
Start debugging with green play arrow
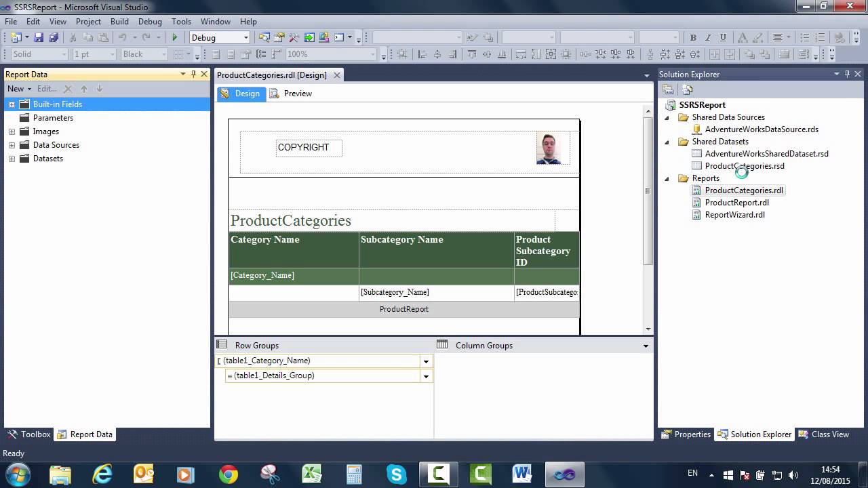(175, 38)
